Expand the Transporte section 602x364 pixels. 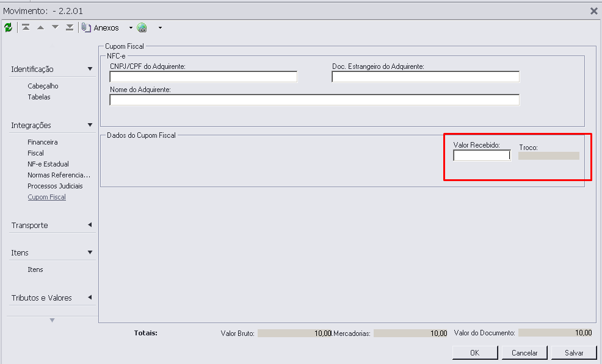[90, 225]
